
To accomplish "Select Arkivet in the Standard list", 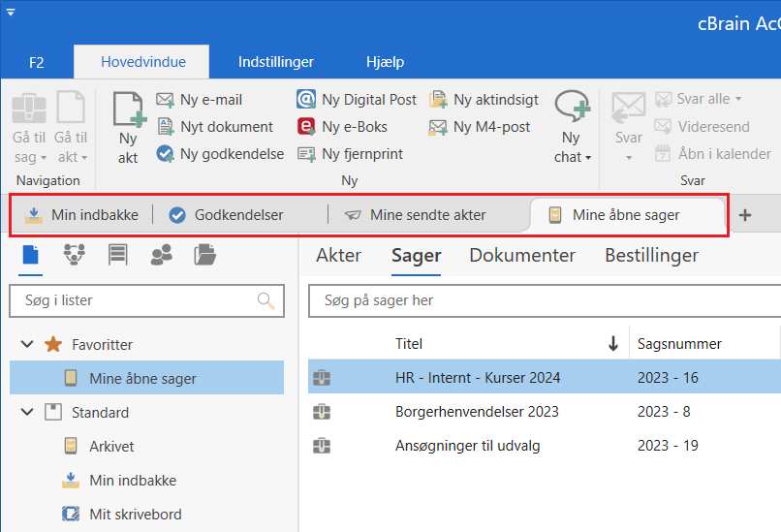I will click(111, 447).
